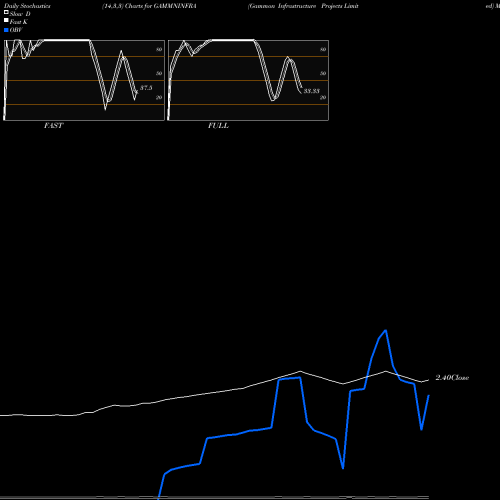The width and height of the screenshot is (500, 500).
Task: Click the right end of the white close line
Action: 429,380
